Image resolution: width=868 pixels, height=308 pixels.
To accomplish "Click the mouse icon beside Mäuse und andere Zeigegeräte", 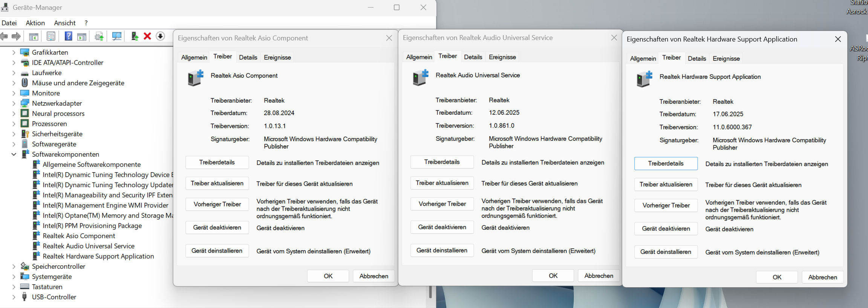I will click(24, 83).
